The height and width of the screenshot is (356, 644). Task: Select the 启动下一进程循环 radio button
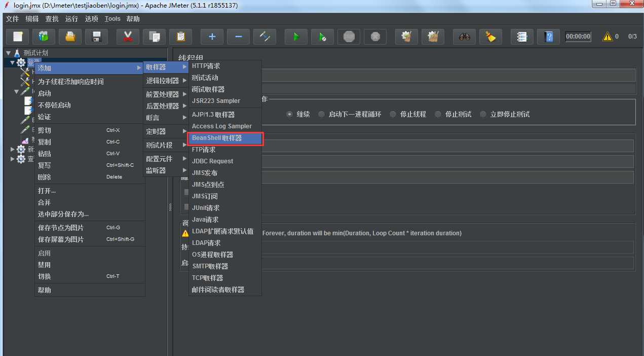click(x=321, y=114)
